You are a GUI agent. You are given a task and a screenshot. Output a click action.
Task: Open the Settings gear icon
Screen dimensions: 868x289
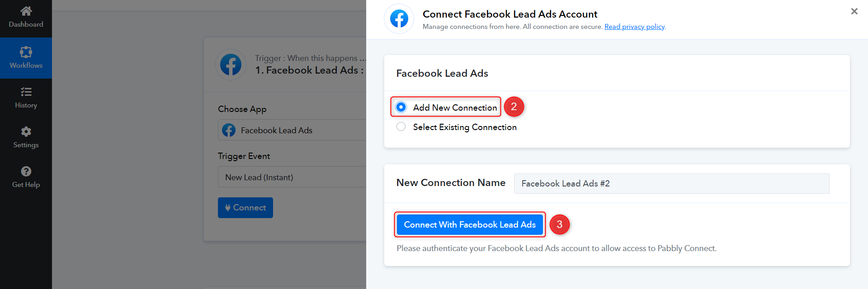tap(26, 131)
